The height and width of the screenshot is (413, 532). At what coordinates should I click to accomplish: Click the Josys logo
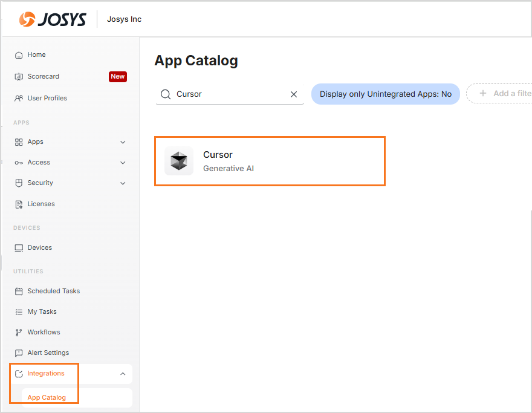53,19
